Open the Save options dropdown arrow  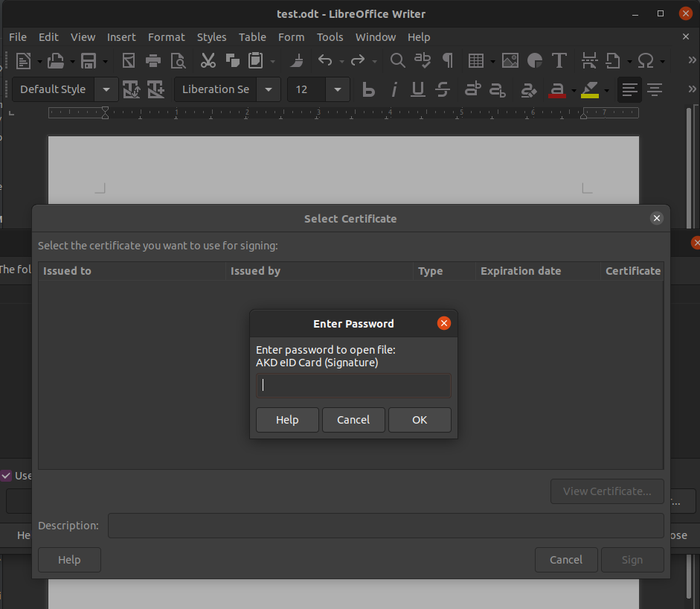(106, 62)
